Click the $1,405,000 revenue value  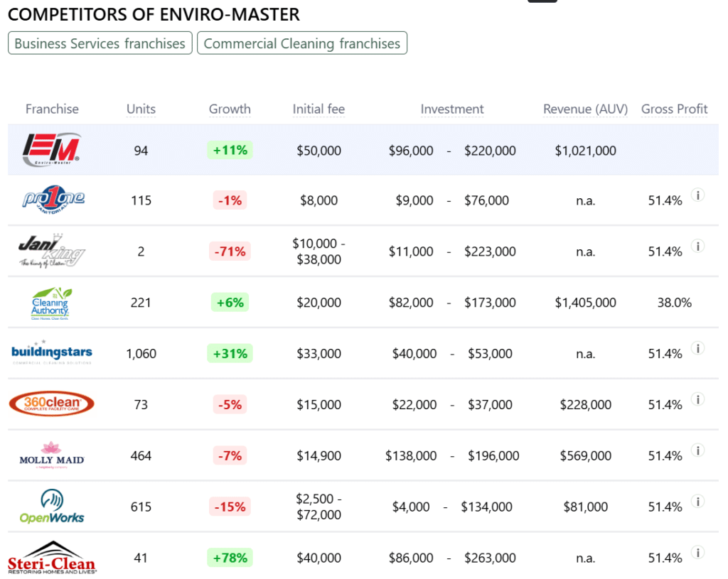coord(586,303)
